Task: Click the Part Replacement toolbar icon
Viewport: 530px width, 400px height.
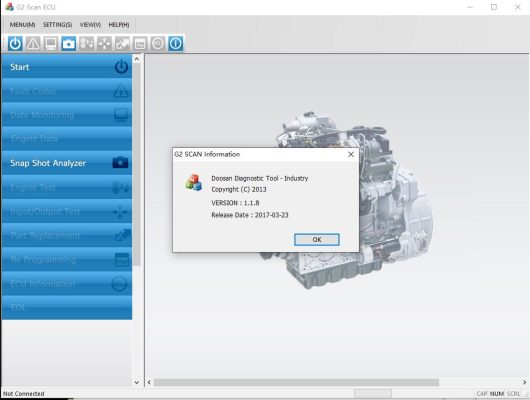Action: pyautogui.click(x=122, y=44)
